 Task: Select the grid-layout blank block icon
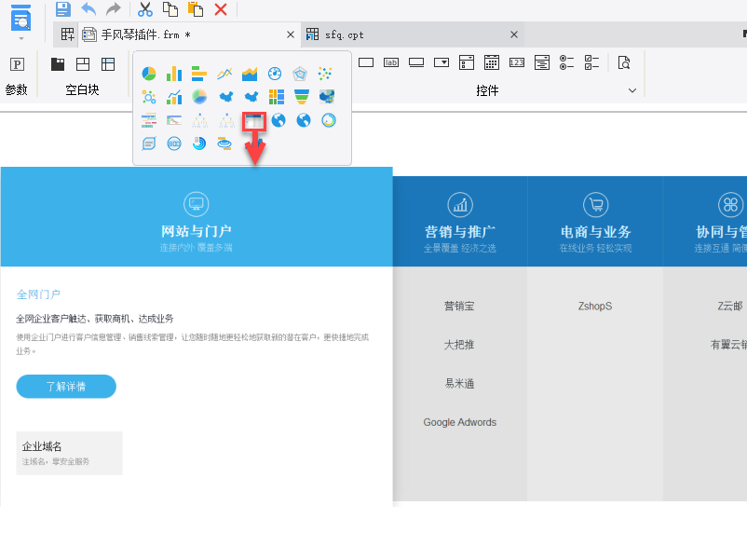point(108,64)
